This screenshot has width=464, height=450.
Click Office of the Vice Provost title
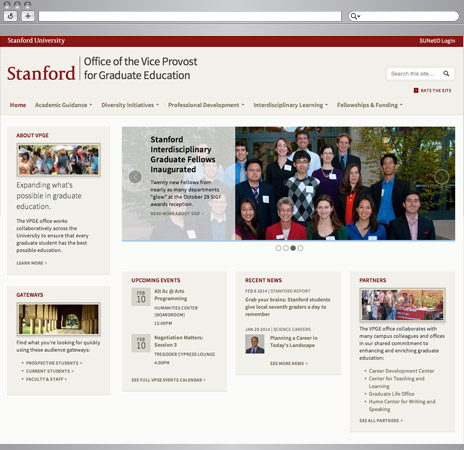[x=140, y=68]
